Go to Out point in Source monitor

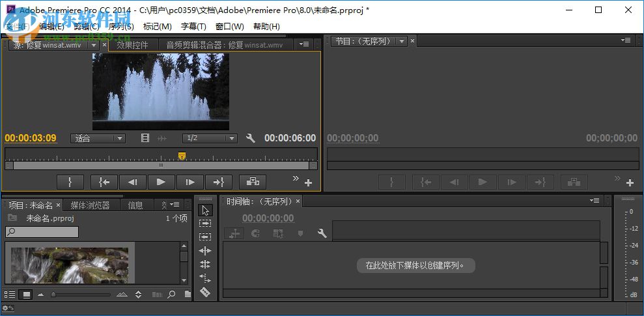point(219,182)
